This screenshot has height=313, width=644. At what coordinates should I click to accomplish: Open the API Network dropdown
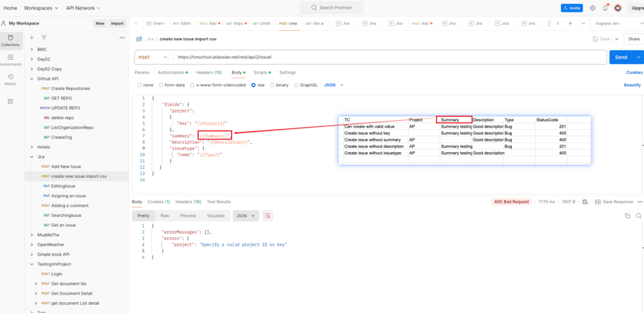[83, 8]
